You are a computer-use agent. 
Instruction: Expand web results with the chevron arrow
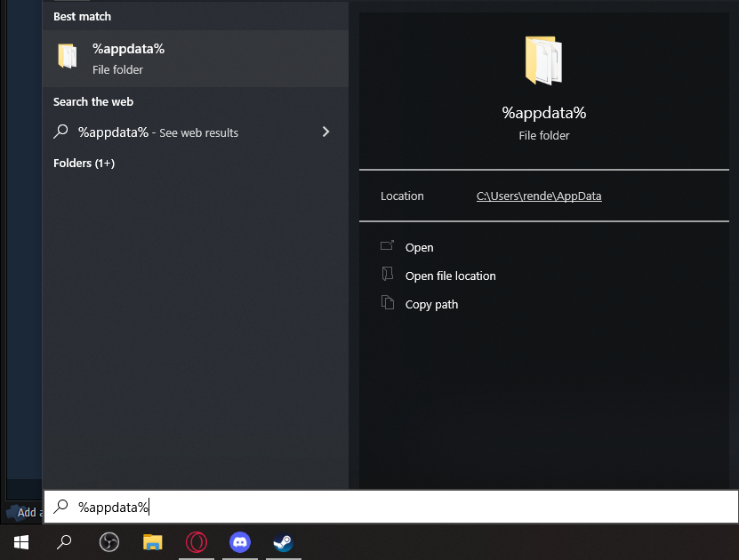(x=325, y=132)
